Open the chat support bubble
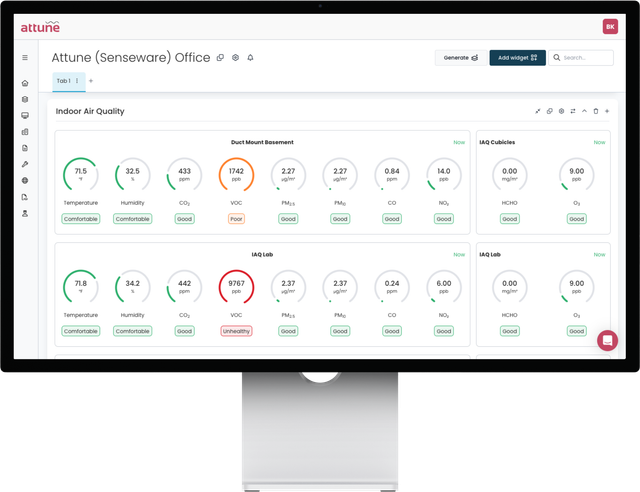Screen dimensions: 640x492 (607, 340)
